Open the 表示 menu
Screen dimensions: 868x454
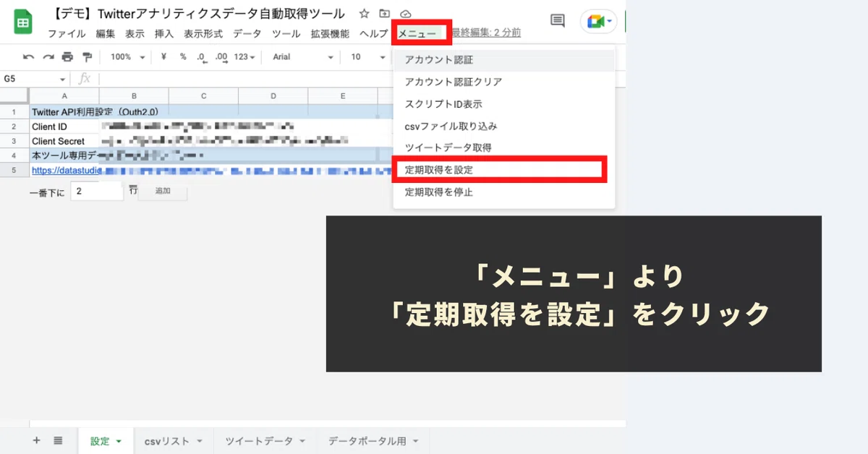(x=135, y=33)
